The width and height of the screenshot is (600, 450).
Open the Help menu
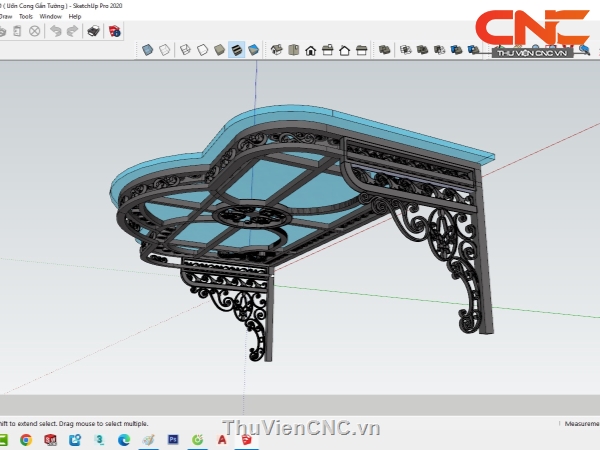75,16
